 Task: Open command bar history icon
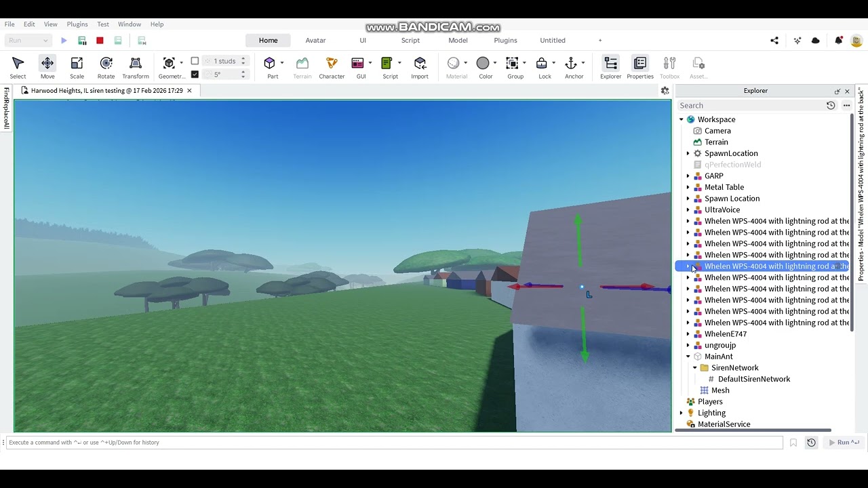coord(811,443)
